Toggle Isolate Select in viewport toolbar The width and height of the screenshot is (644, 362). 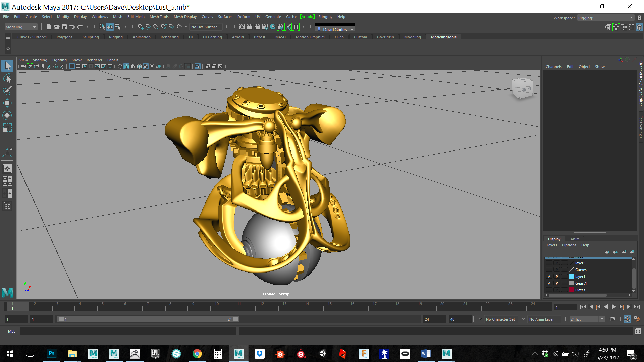[x=198, y=66]
